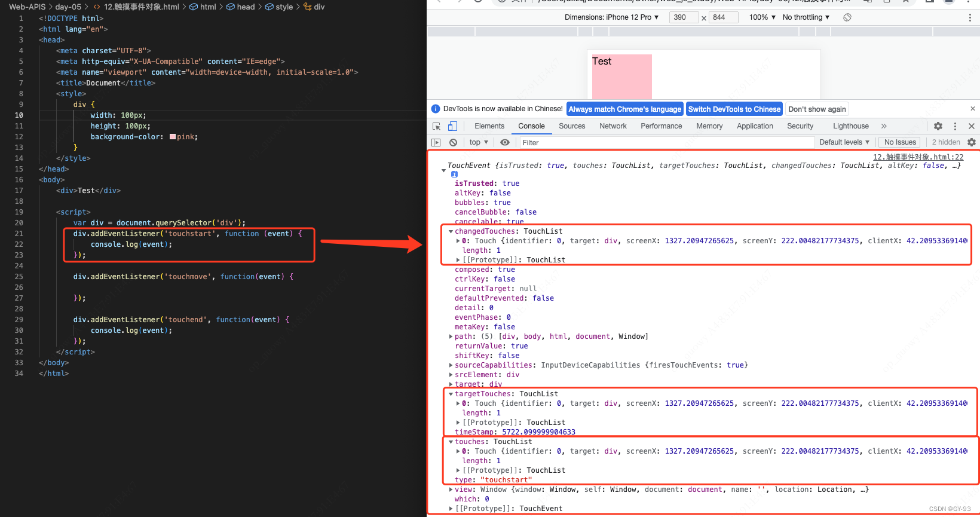
Task: Switch to the Elements tab
Action: [x=489, y=126]
